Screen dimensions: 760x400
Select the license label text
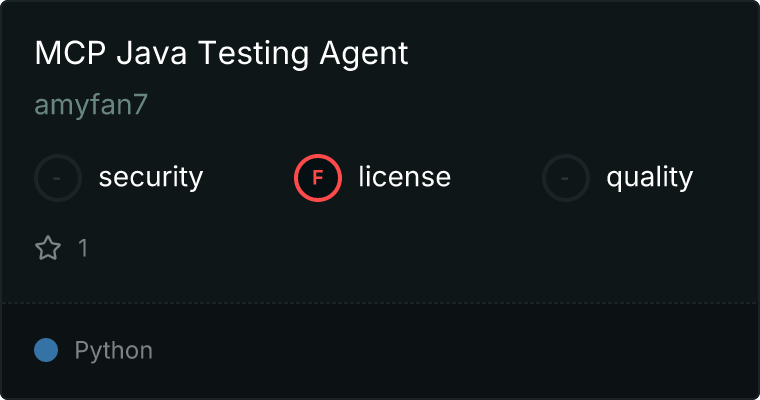404,178
